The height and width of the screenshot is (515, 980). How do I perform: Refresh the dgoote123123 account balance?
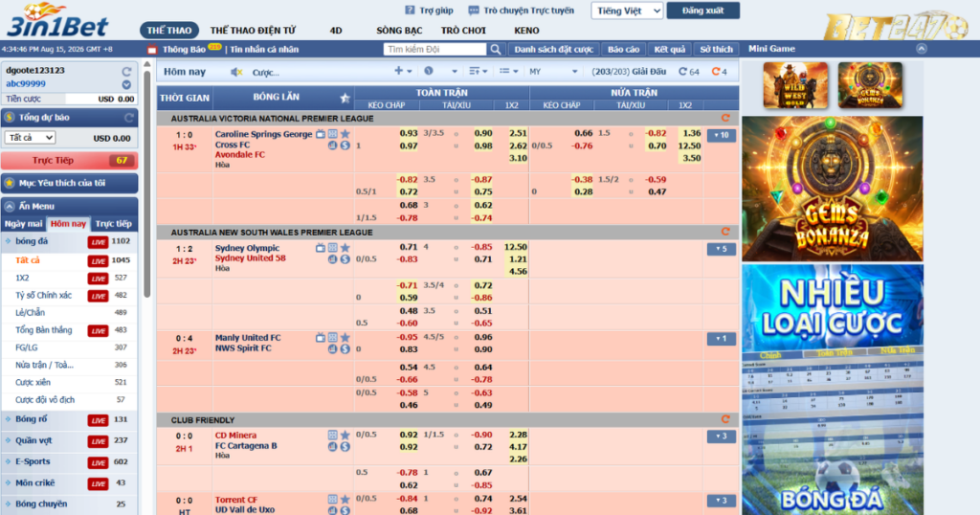click(127, 71)
